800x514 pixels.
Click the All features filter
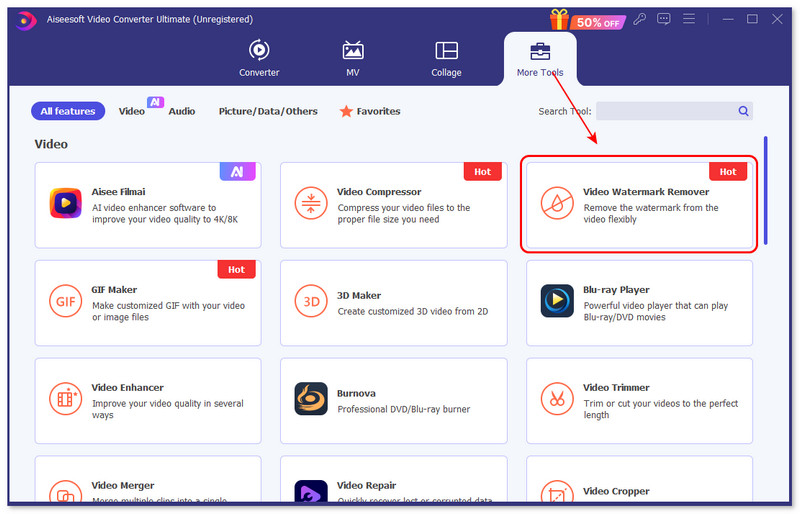click(68, 111)
